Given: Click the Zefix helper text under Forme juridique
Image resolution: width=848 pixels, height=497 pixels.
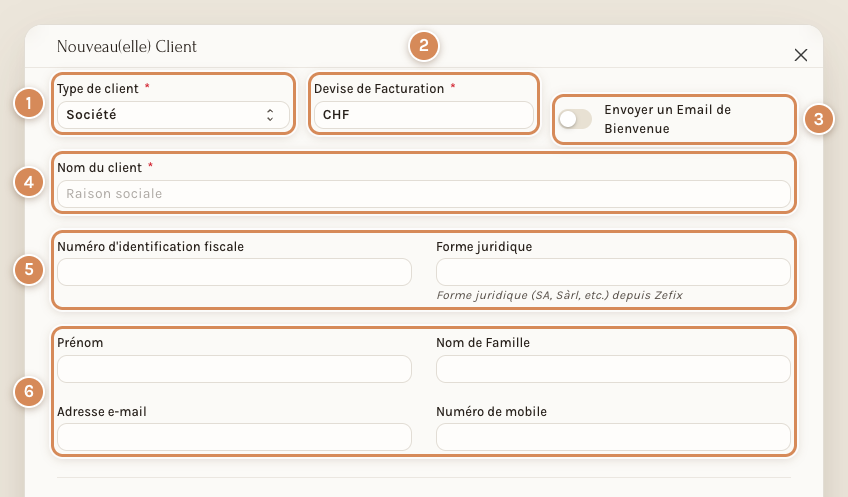Looking at the screenshot, I should 559,295.
